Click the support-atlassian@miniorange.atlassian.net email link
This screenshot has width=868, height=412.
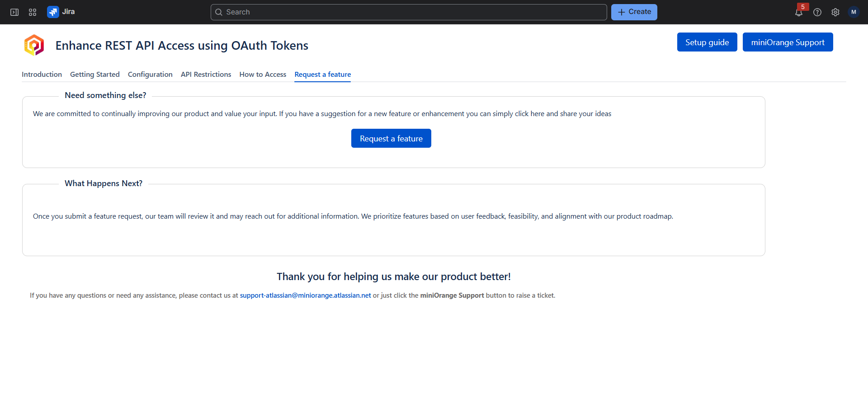tap(305, 295)
